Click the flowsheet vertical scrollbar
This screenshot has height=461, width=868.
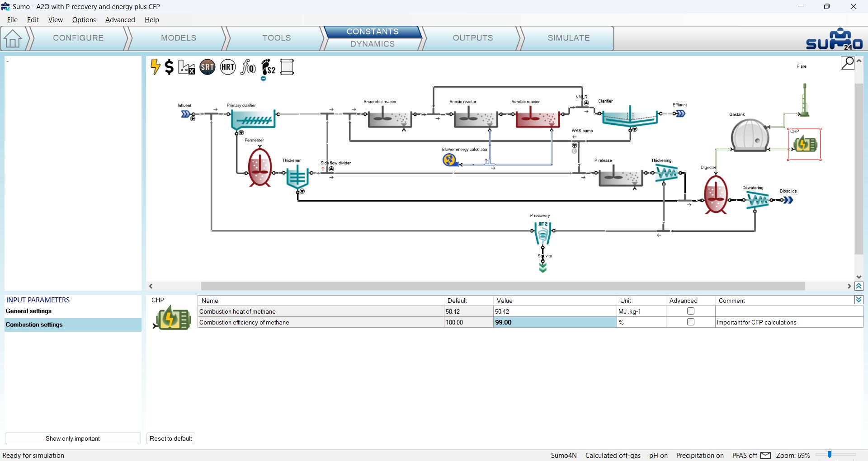click(859, 168)
